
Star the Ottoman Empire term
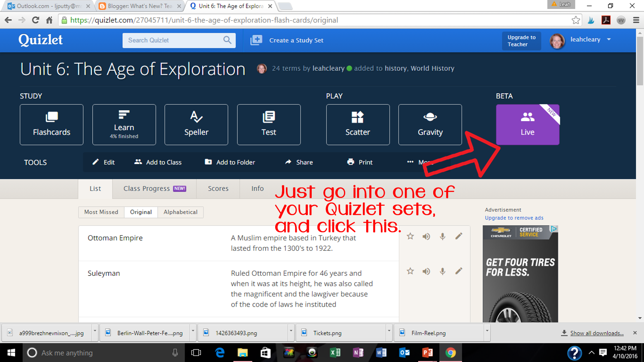[x=410, y=236]
